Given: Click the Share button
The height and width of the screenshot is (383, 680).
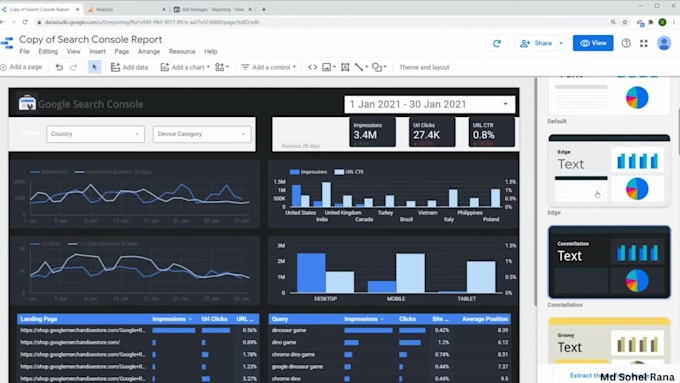Looking at the screenshot, I should [536, 43].
